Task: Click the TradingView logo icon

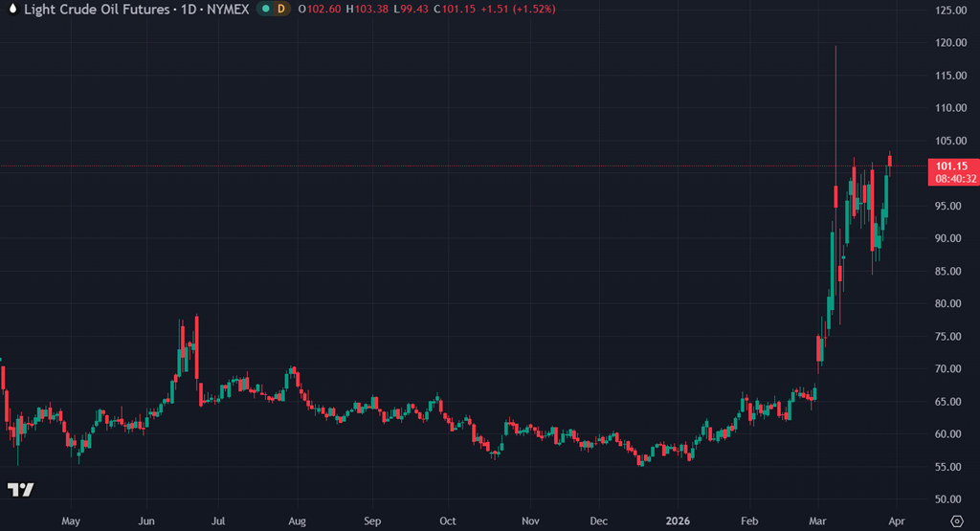Action: point(21,489)
